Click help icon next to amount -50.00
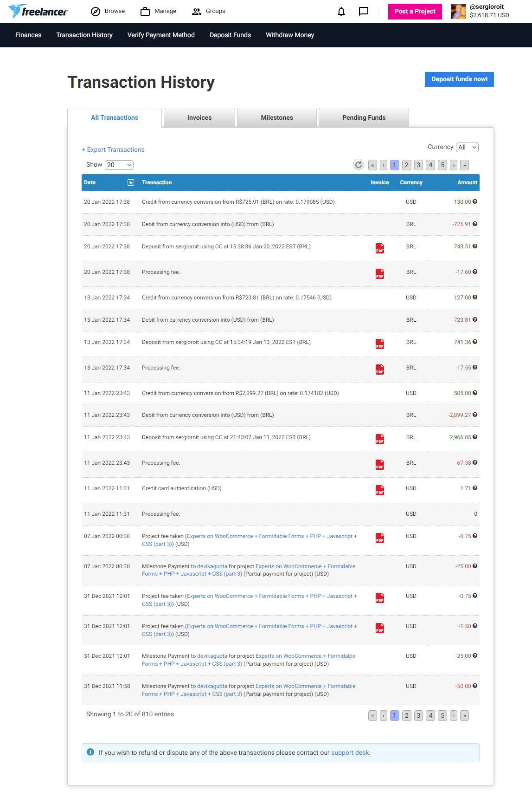Image resolution: width=532 pixels, height=811 pixels. pos(475,686)
